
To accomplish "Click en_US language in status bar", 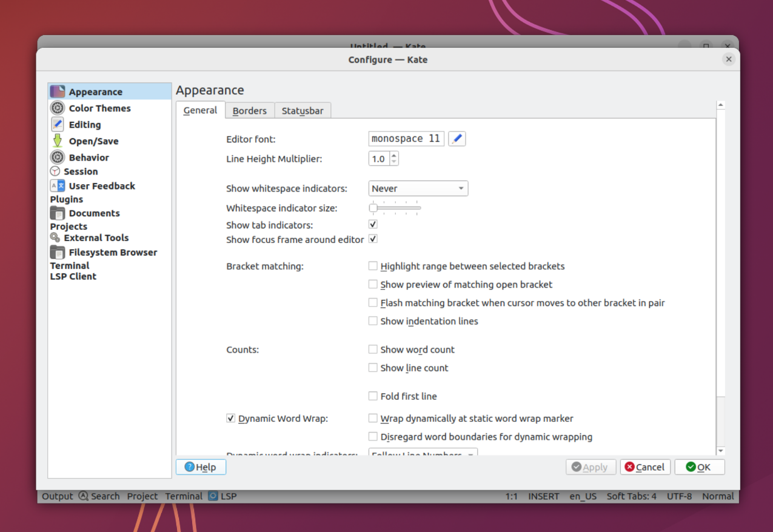I will (x=583, y=496).
